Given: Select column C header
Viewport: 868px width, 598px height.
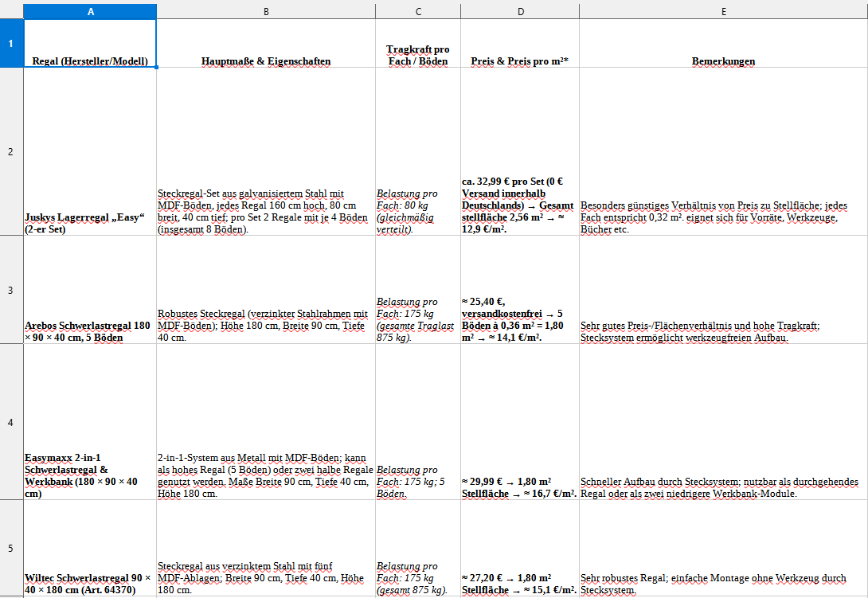Looking at the screenshot, I should click(x=418, y=11).
